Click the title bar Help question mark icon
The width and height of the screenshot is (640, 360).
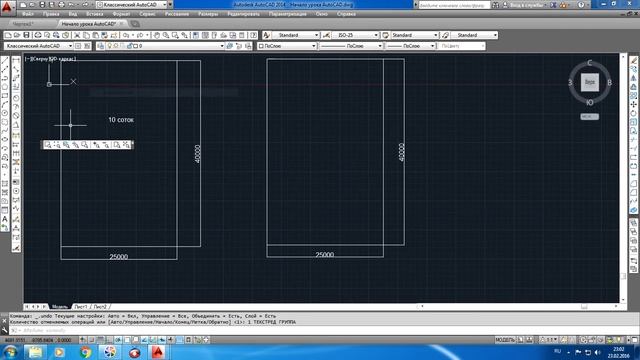coord(581,5)
